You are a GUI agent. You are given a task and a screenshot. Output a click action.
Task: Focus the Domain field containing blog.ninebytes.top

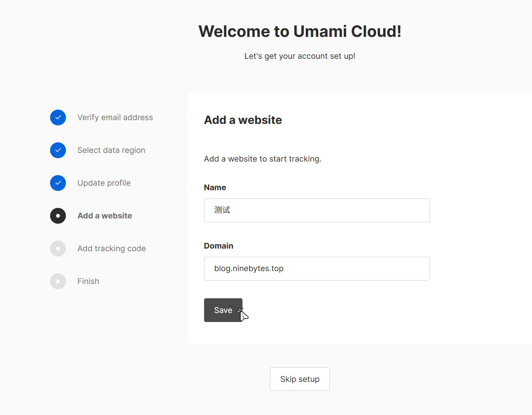[x=317, y=269]
